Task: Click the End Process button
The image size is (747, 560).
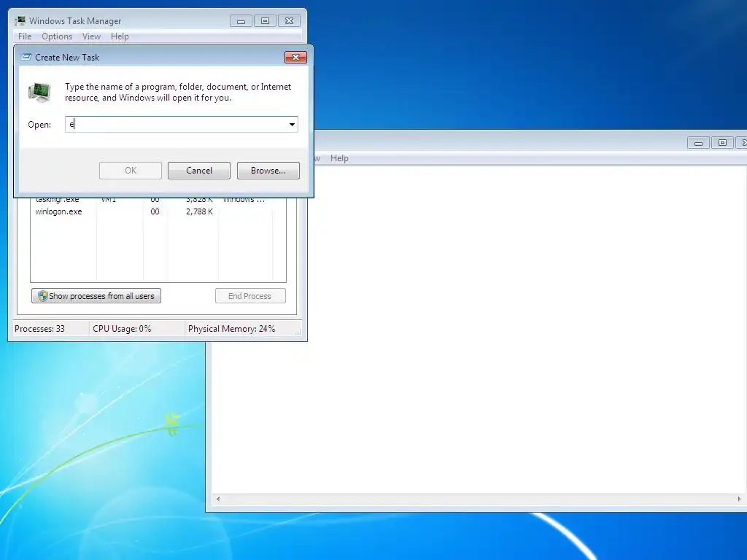Action: click(x=250, y=296)
